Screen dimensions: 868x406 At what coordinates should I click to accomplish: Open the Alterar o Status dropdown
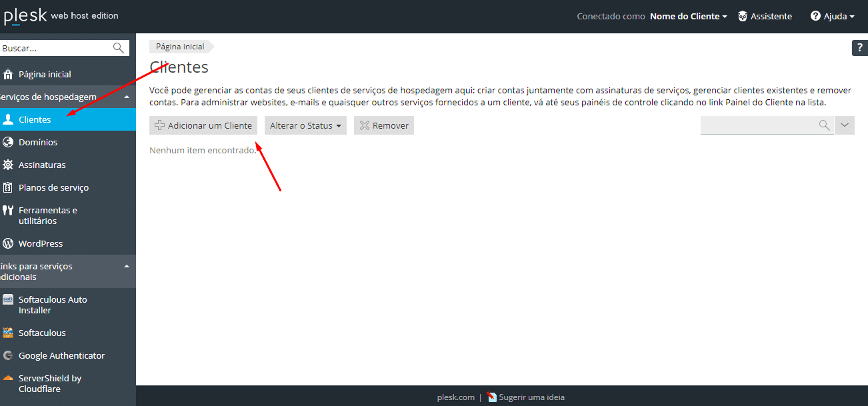(x=305, y=125)
